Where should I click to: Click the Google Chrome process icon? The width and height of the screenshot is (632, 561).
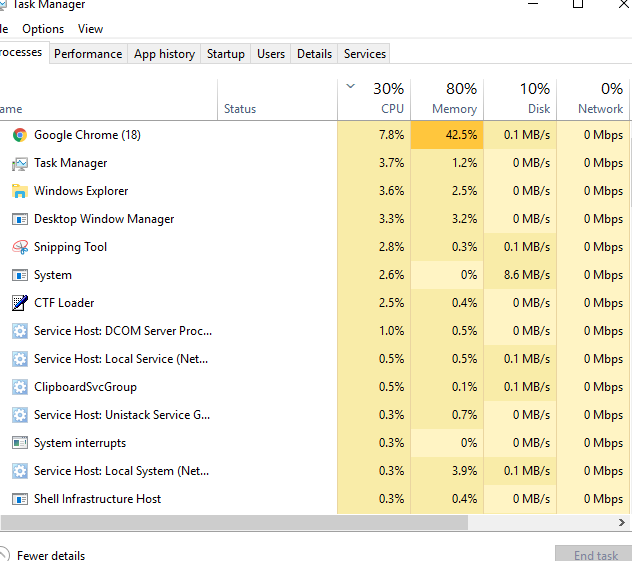tap(20, 135)
